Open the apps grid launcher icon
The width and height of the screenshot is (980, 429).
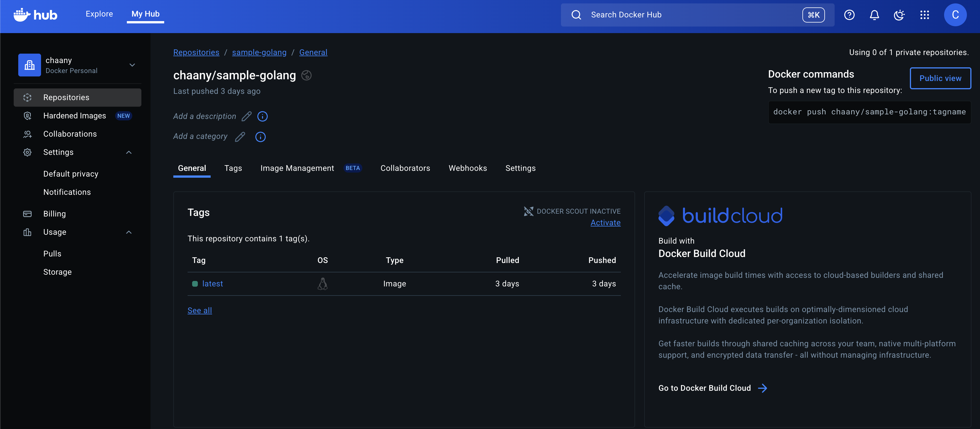point(924,15)
